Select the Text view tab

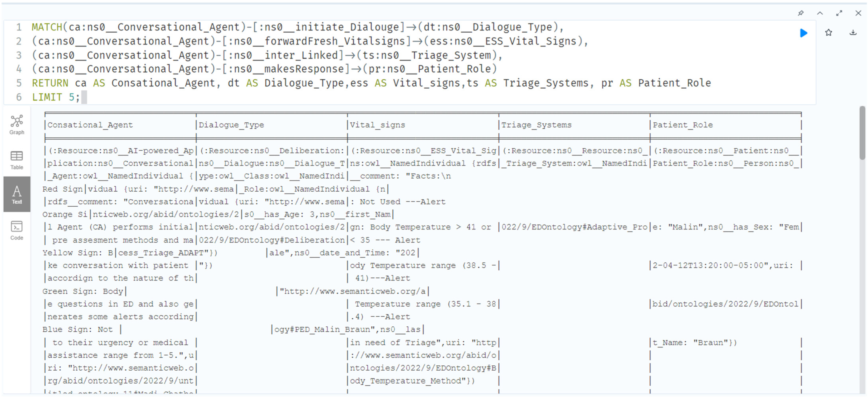(16, 195)
